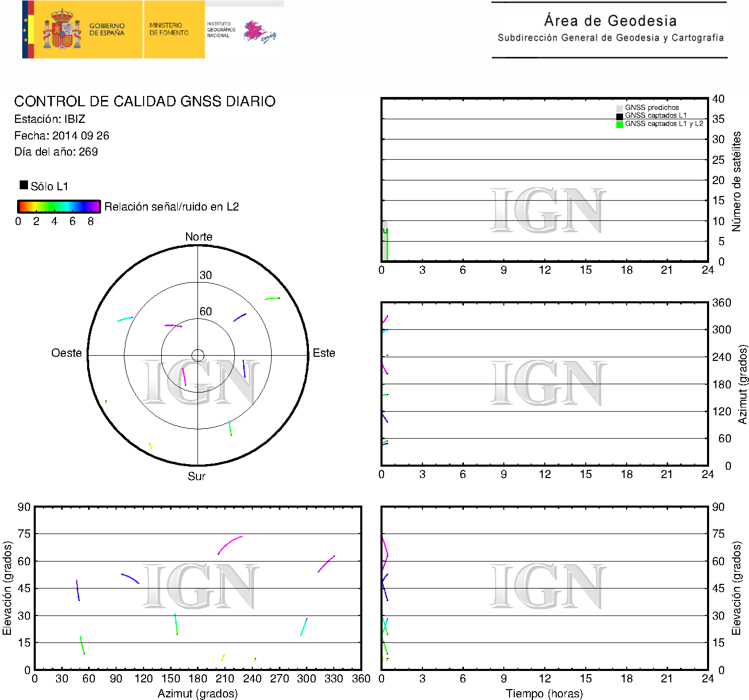
Task: Click the rainbow signal/noise color bar
Action: point(59,206)
